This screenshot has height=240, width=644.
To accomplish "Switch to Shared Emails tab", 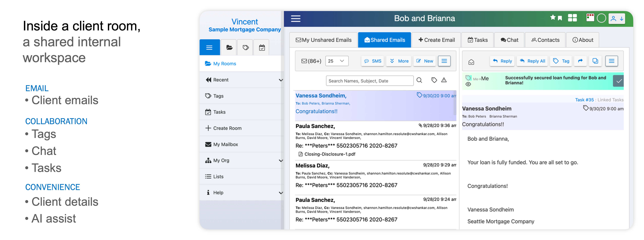I will point(385,40).
